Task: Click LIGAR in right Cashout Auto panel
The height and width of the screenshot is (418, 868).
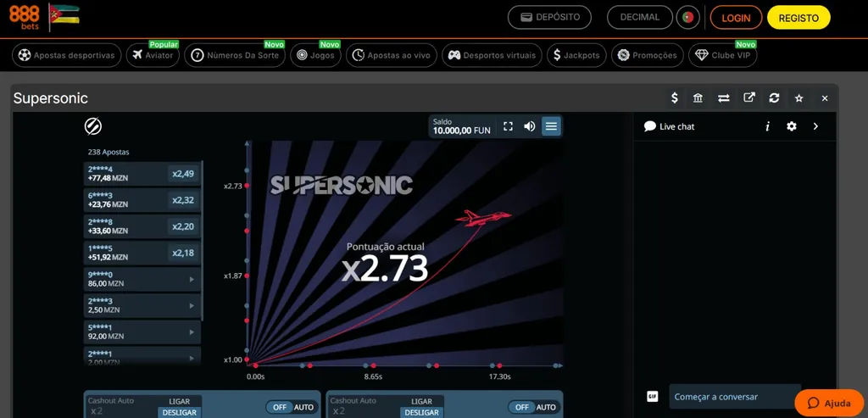Action: tap(422, 401)
